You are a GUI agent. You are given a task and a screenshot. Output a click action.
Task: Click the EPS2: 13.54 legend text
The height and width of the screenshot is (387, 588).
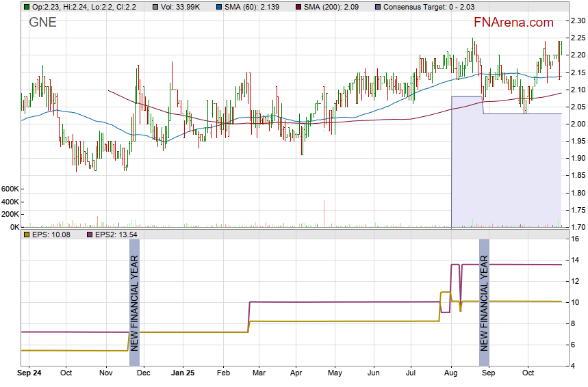tap(117, 235)
